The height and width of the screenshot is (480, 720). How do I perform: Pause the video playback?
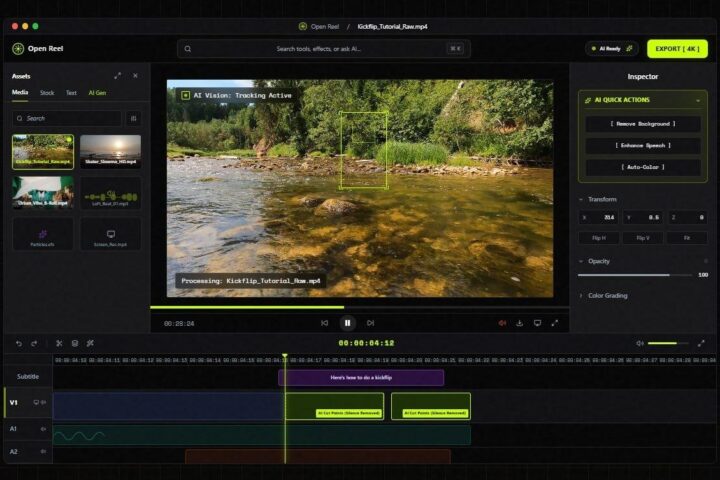pos(348,323)
